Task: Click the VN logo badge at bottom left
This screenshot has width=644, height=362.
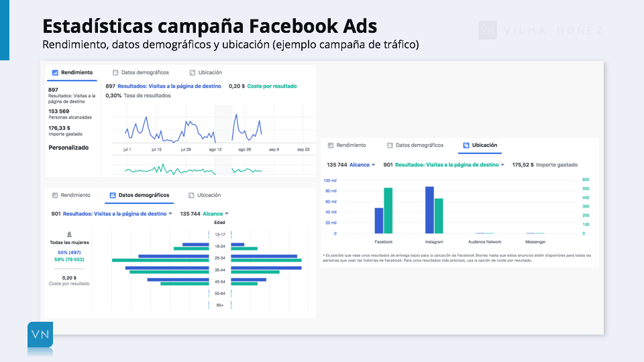Action: pyautogui.click(x=40, y=335)
